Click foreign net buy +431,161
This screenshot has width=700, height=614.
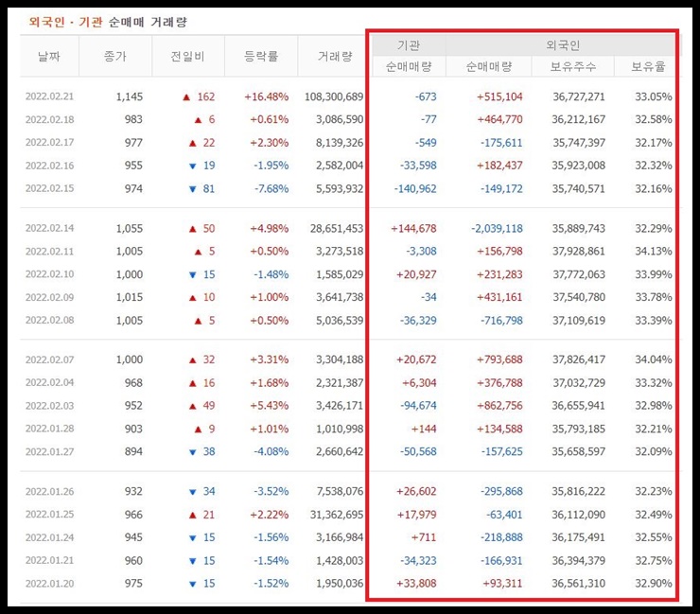click(499, 297)
